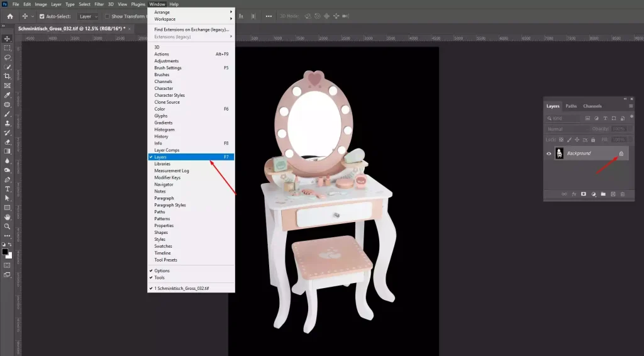The width and height of the screenshot is (644, 356).
Task: Toggle type layer filter icon
Action: (606, 118)
